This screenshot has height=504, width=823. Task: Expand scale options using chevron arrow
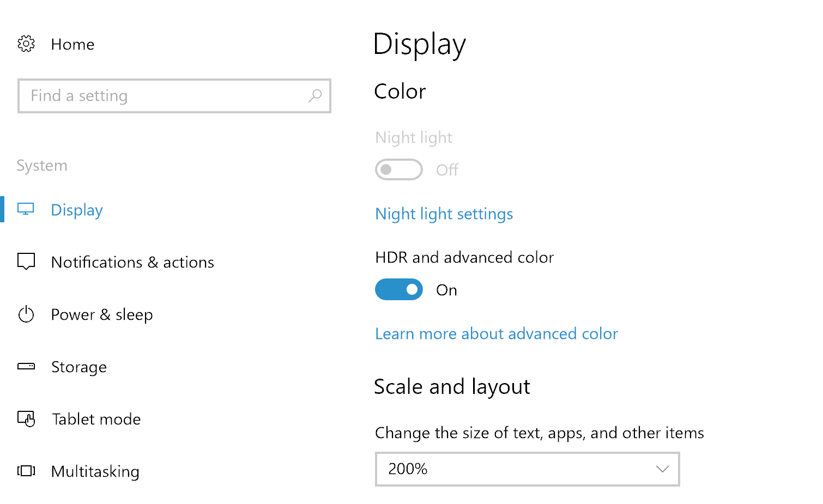(662, 469)
